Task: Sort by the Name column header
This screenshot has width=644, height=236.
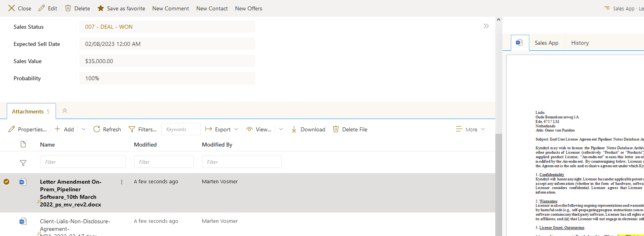Action: pos(48,145)
